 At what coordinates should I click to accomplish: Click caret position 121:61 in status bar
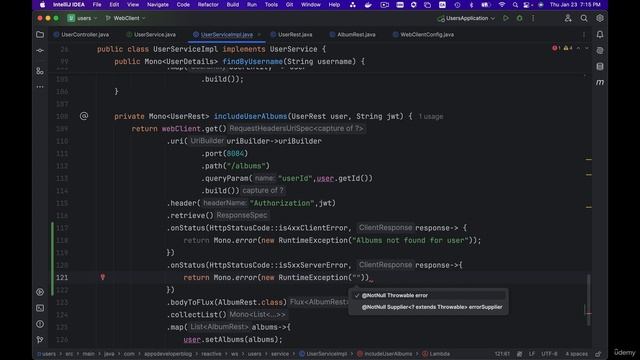coord(502,354)
